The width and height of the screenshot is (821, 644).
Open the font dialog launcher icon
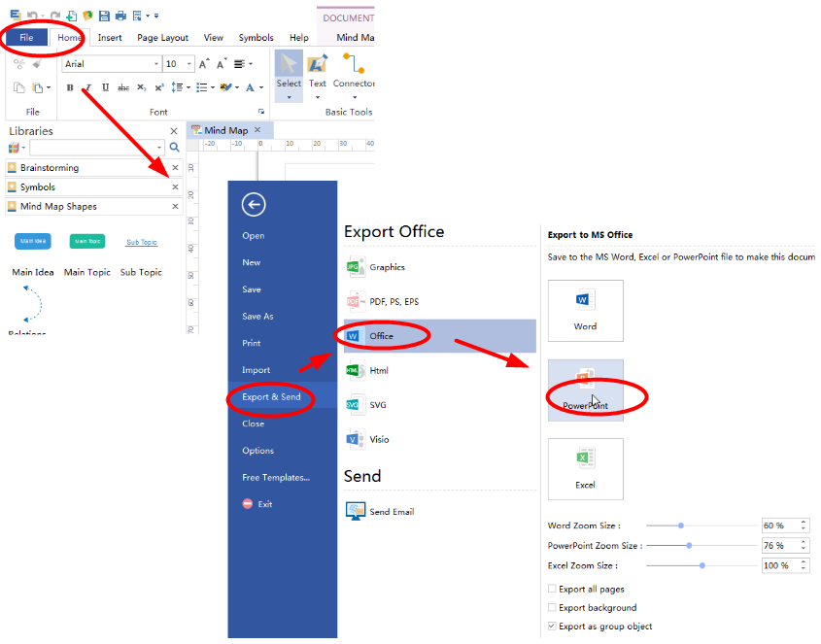click(261, 112)
